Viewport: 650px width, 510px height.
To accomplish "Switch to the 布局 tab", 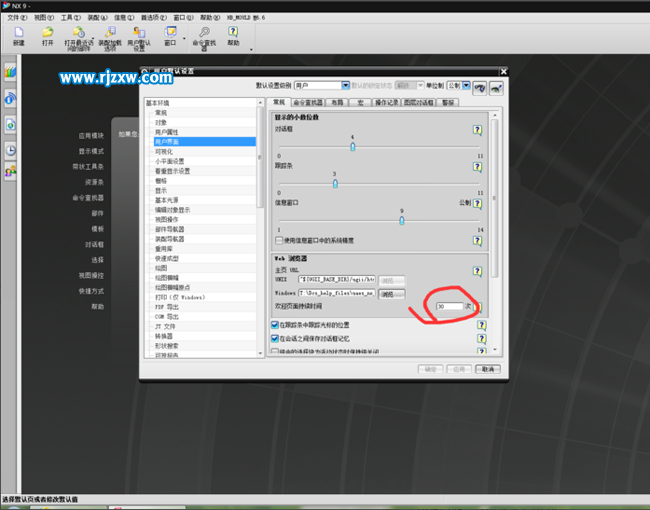I will [338, 102].
